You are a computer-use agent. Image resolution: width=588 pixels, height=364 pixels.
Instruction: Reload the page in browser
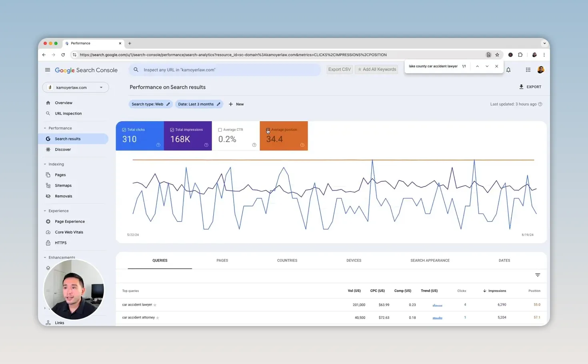63,55
